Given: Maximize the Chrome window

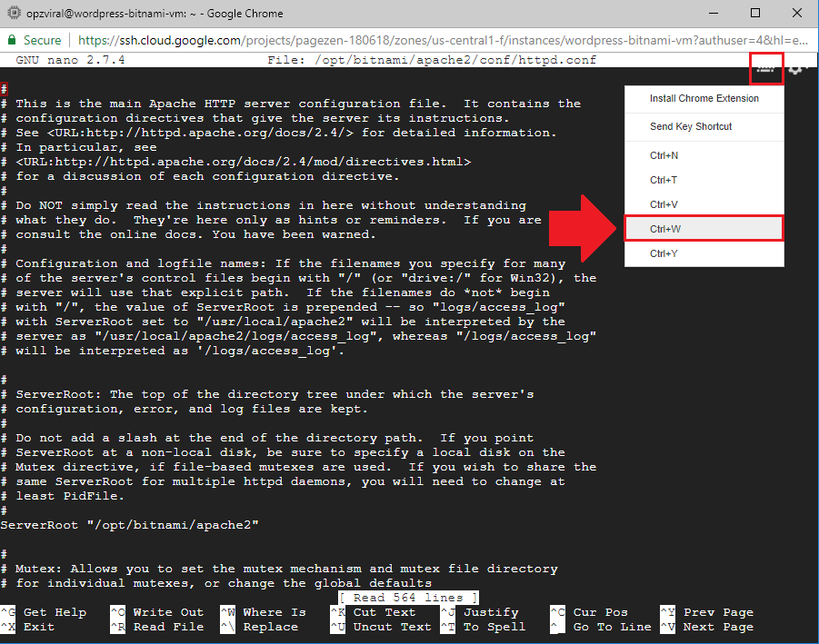Looking at the screenshot, I should 755,13.
